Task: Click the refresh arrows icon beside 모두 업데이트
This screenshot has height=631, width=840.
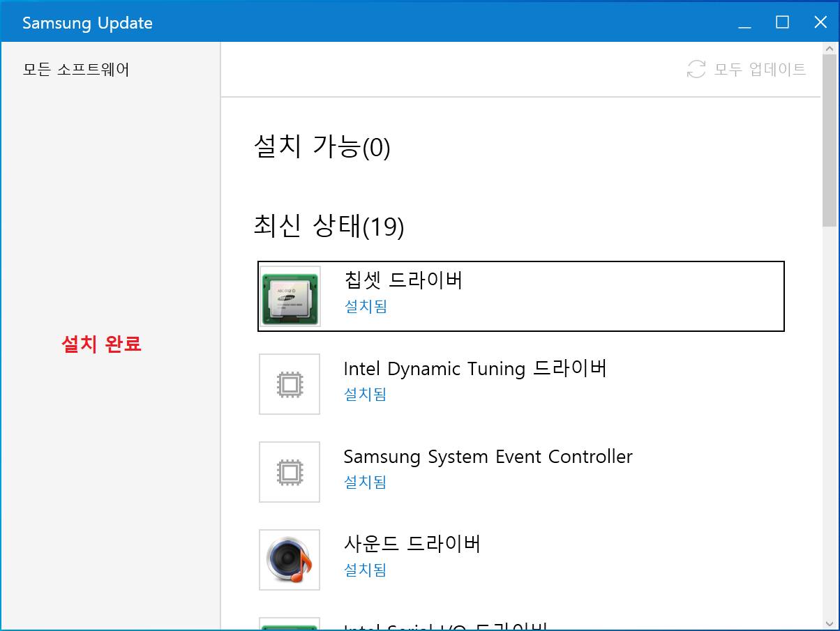Action: (696, 69)
